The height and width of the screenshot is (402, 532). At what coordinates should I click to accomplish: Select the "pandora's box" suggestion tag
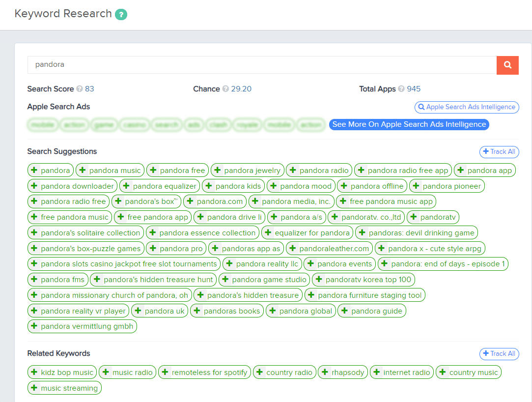[146, 201]
